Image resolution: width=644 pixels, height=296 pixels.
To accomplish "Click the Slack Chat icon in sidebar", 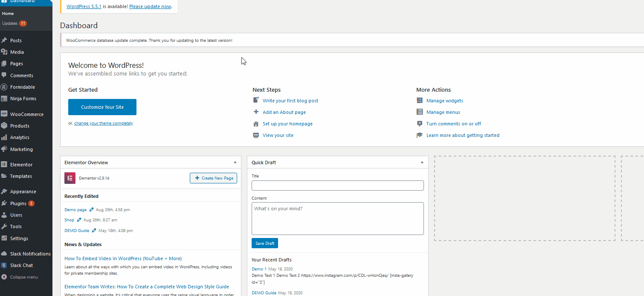I will point(4,265).
